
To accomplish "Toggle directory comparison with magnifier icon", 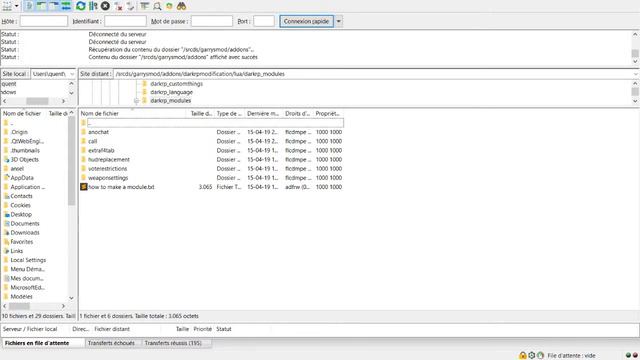I will (x=157, y=6).
